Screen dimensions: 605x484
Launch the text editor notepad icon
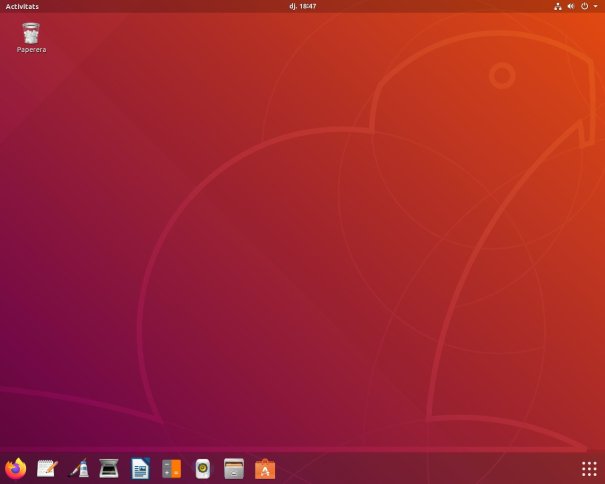click(47, 469)
